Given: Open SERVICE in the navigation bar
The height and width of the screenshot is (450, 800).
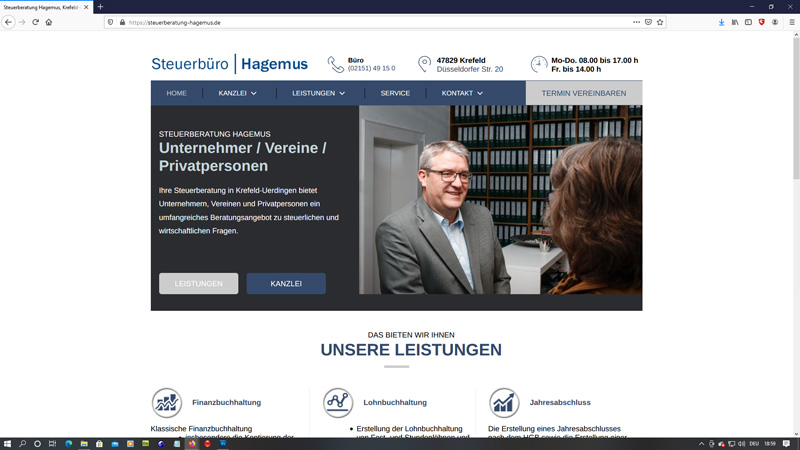Looking at the screenshot, I should pos(395,93).
